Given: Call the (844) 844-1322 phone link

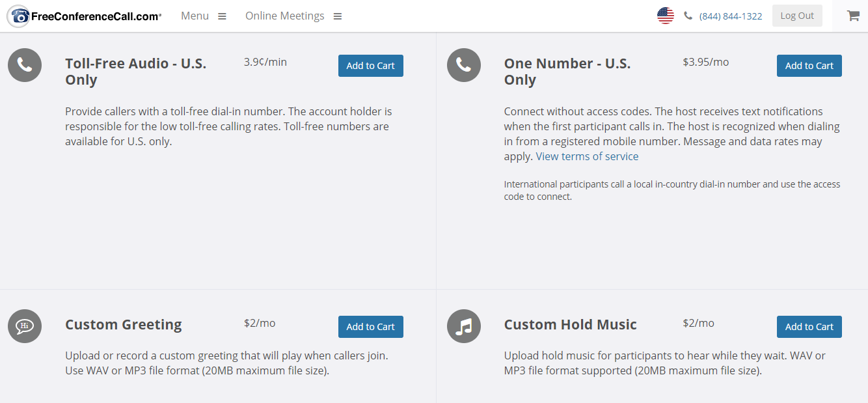Looking at the screenshot, I should [x=730, y=16].
